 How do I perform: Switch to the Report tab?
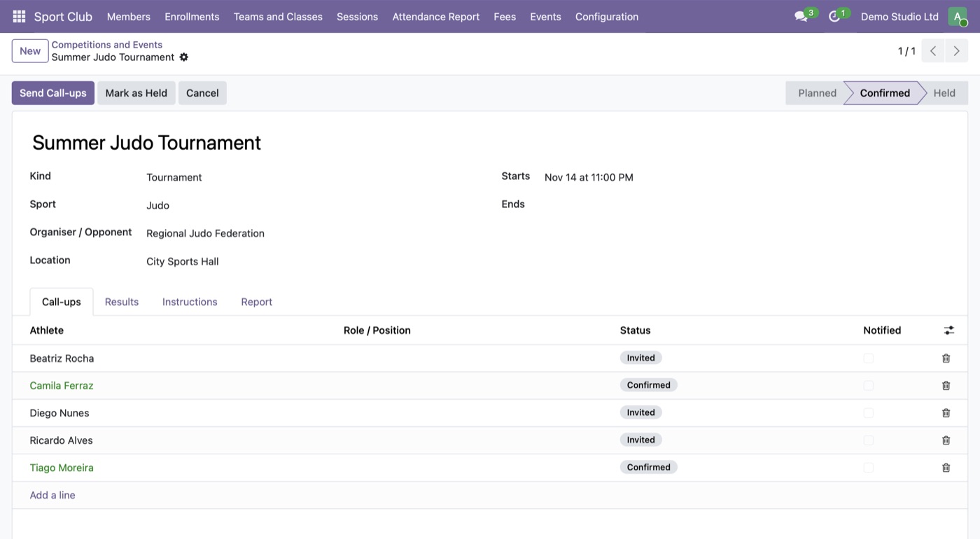(x=257, y=302)
